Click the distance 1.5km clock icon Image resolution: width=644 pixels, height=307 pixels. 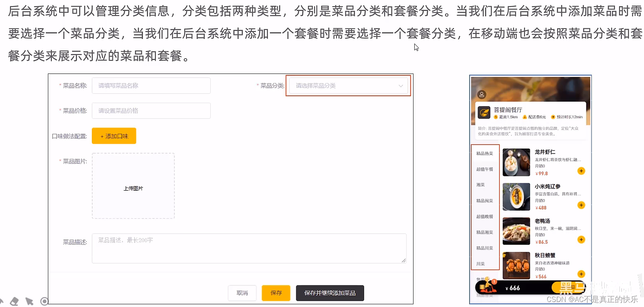click(496, 117)
